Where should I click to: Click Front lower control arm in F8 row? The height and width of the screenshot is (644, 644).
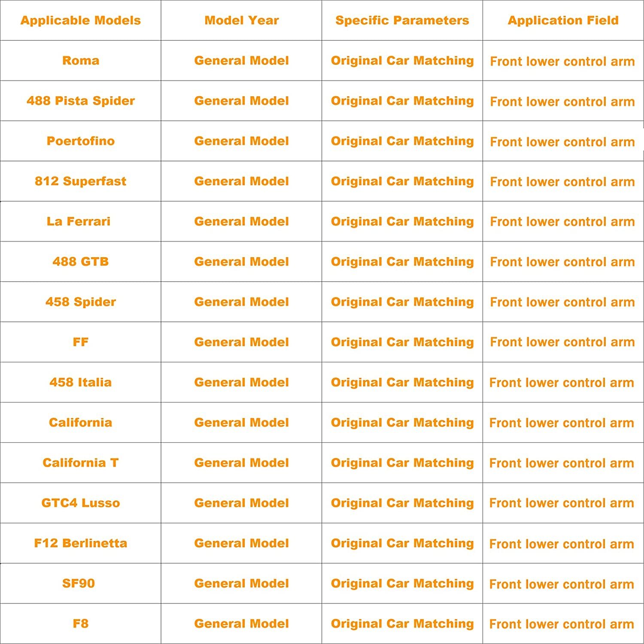point(562,624)
